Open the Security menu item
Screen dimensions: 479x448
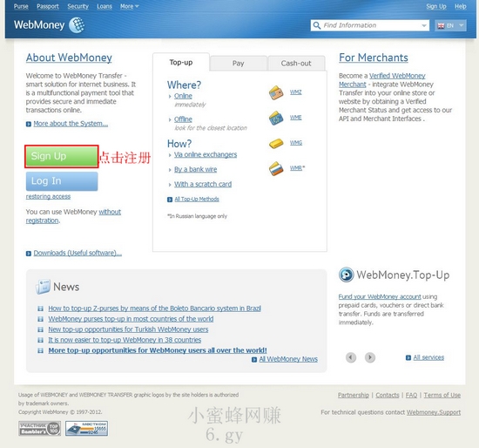click(78, 6)
